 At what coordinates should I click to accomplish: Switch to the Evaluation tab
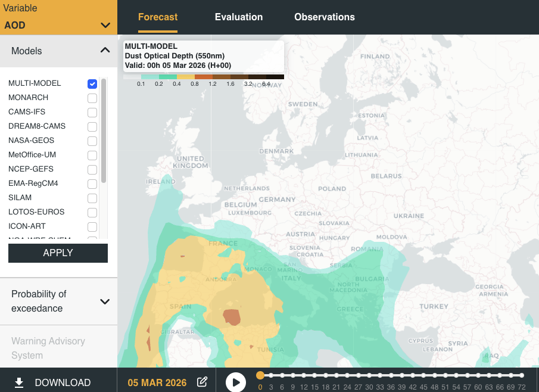[238, 17]
